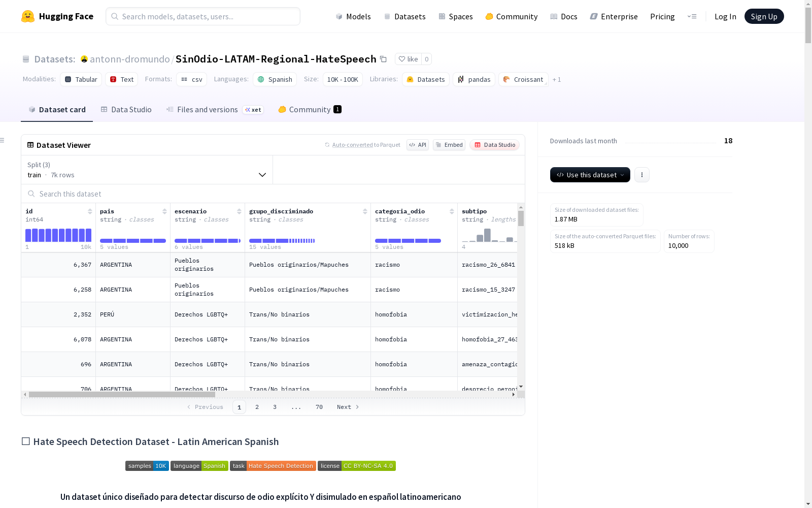Go to page 2 of the dataset
This screenshot has width=812, height=508.
point(257,407)
